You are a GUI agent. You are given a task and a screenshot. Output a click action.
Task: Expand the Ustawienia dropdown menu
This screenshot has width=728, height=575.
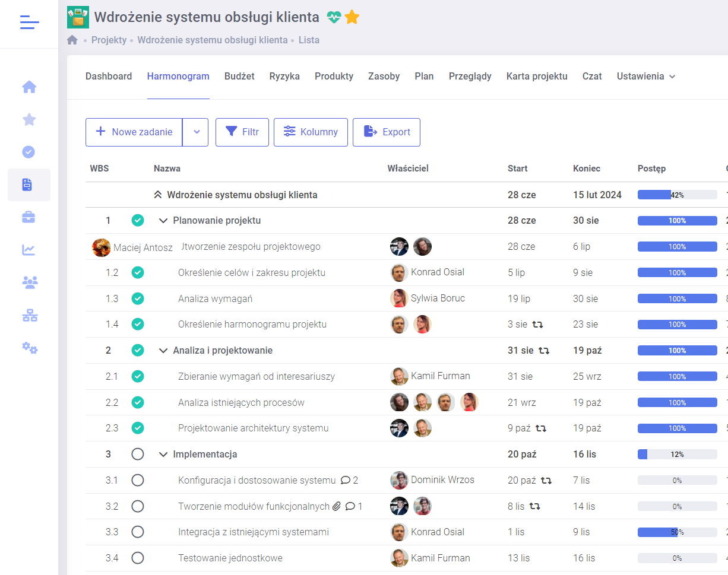[x=645, y=77]
